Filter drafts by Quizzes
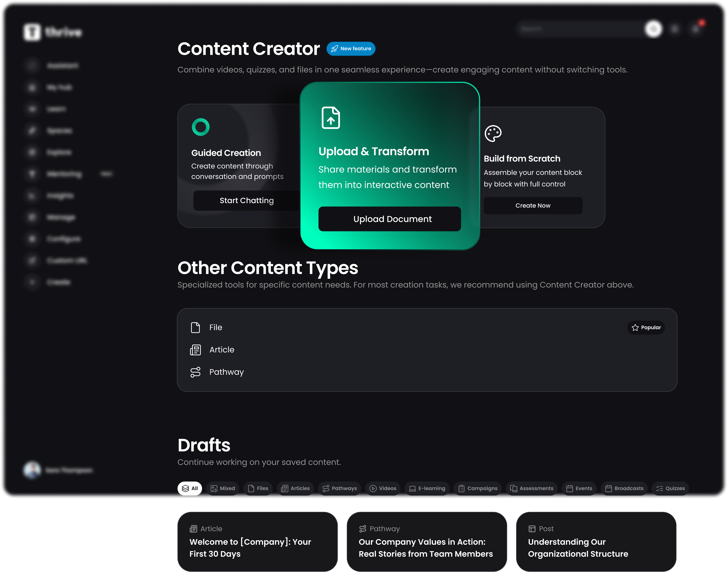 click(670, 489)
